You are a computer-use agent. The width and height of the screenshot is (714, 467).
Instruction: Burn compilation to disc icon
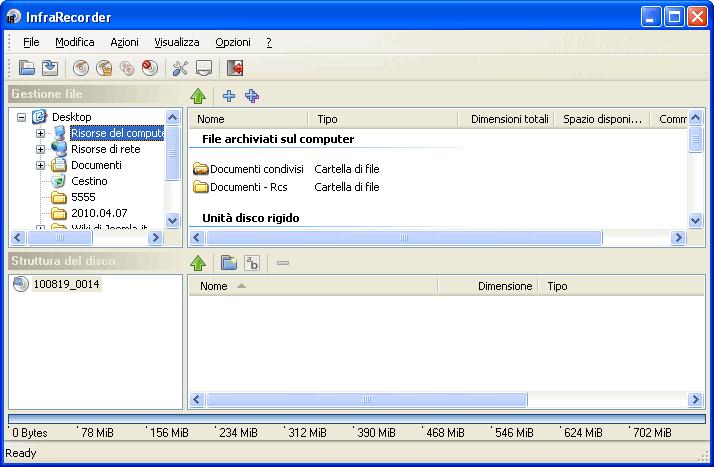click(81, 68)
